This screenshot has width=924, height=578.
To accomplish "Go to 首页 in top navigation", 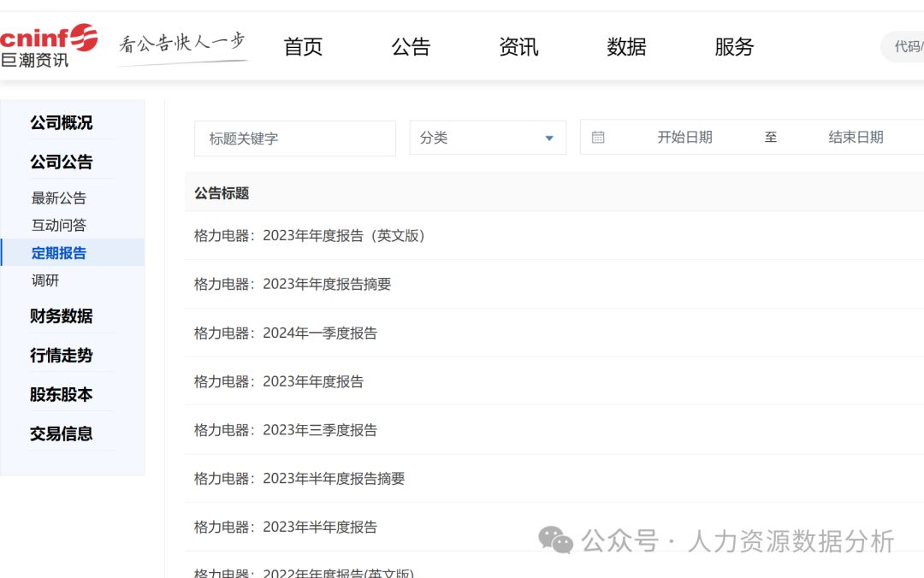I will click(303, 46).
